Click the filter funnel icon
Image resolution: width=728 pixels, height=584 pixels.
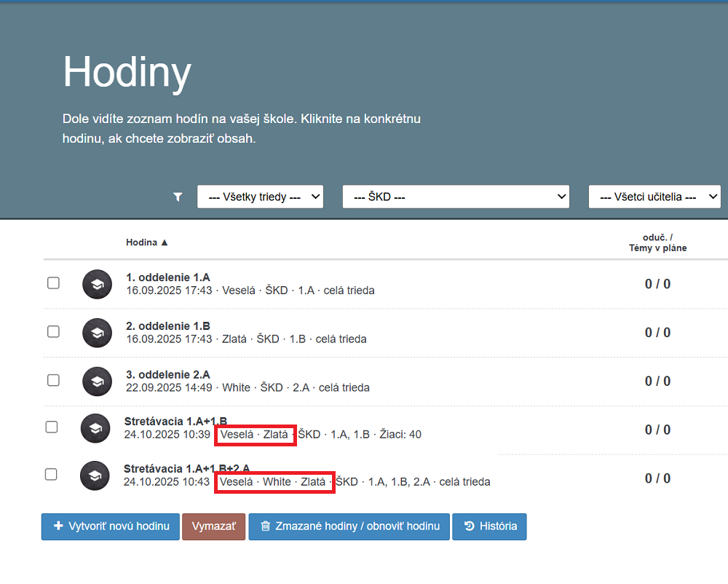tap(178, 197)
